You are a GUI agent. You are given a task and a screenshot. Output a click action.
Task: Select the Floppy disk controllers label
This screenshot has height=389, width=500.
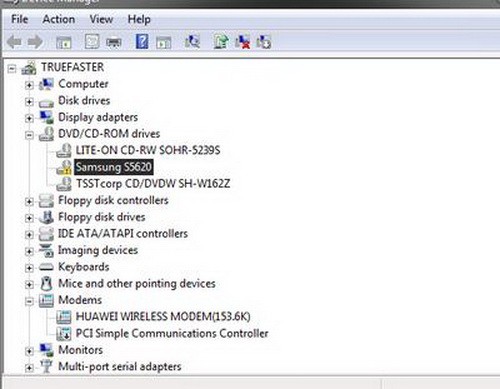point(113,200)
